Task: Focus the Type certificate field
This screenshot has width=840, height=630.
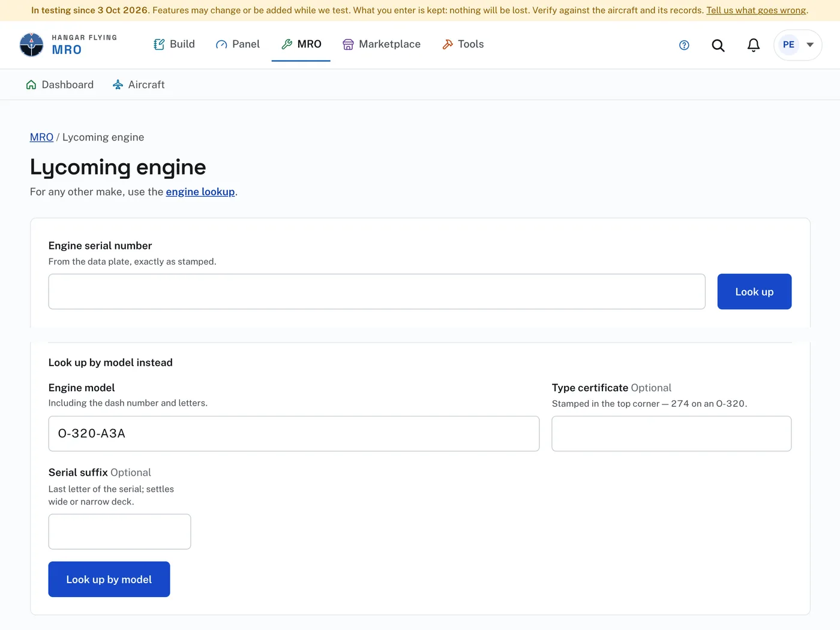Action: coord(671,434)
